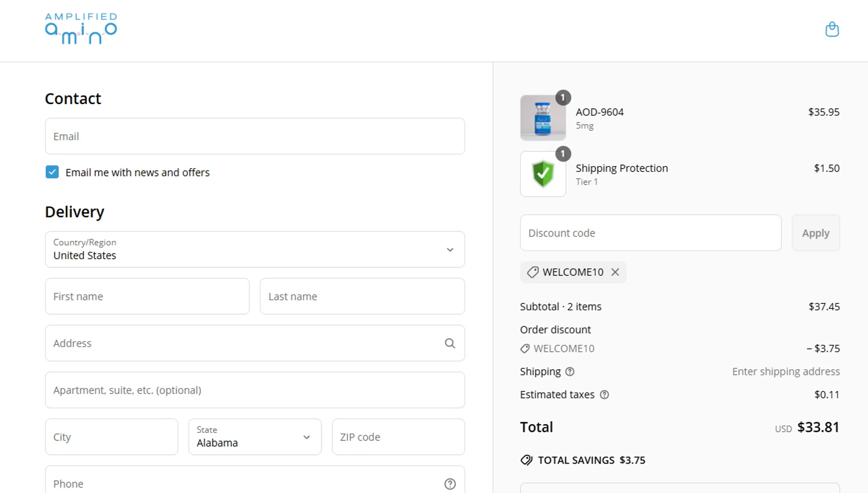Click the Delivery heading
The width and height of the screenshot is (868, 493).
(75, 212)
